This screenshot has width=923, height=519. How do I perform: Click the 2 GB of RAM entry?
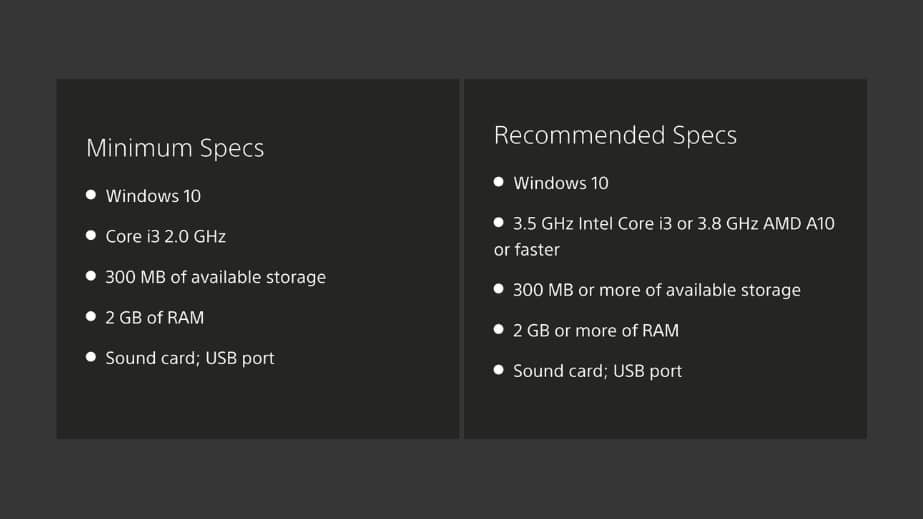(x=155, y=318)
